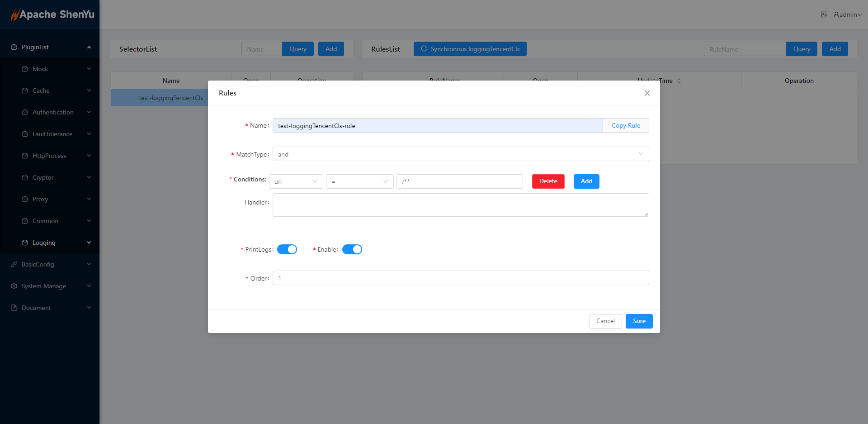Click the Logging plugin category icon

(25, 243)
